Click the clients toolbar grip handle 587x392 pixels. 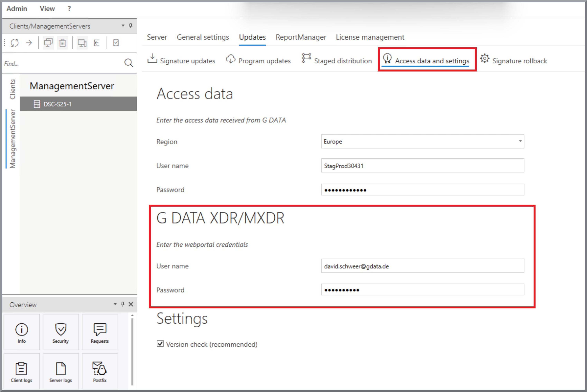[5, 43]
